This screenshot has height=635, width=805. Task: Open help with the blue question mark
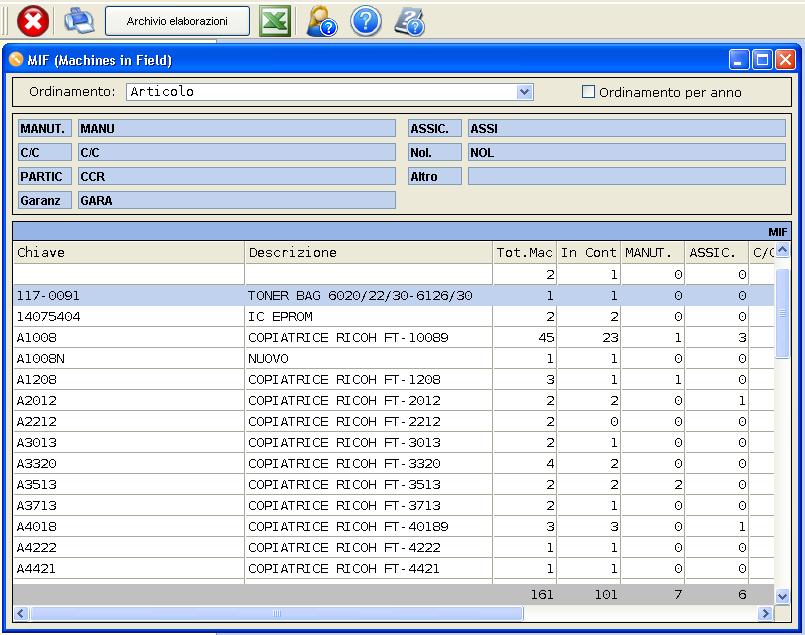pyautogui.click(x=366, y=21)
